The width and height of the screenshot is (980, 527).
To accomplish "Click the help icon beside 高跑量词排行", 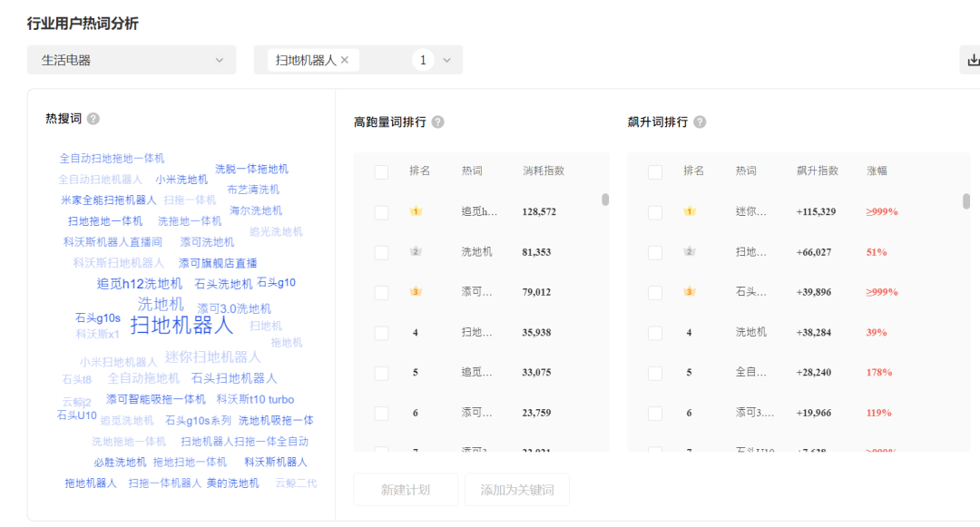I will (x=438, y=122).
